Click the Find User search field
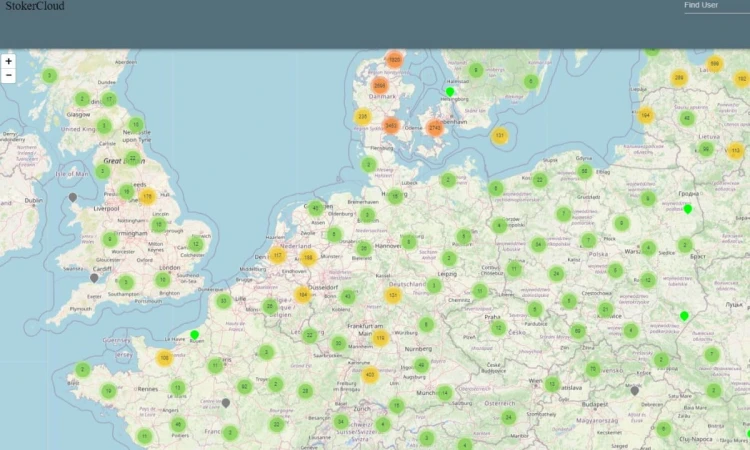 714,6
